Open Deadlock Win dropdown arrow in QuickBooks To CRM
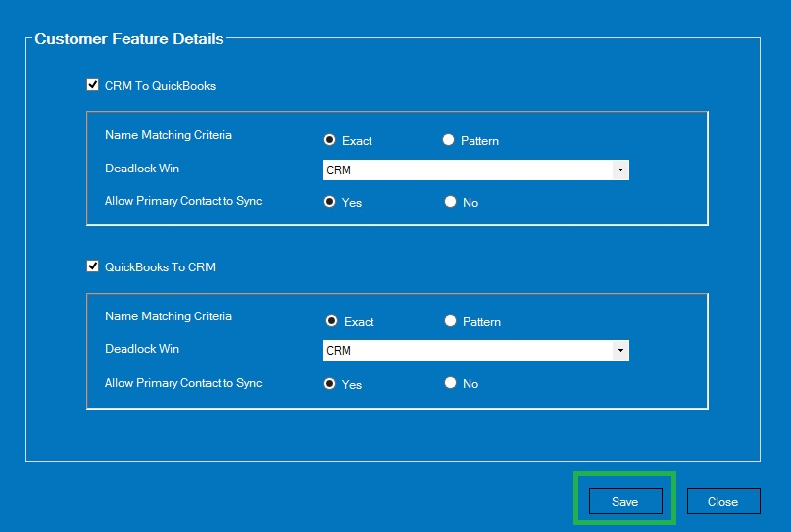 pyautogui.click(x=620, y=350)
